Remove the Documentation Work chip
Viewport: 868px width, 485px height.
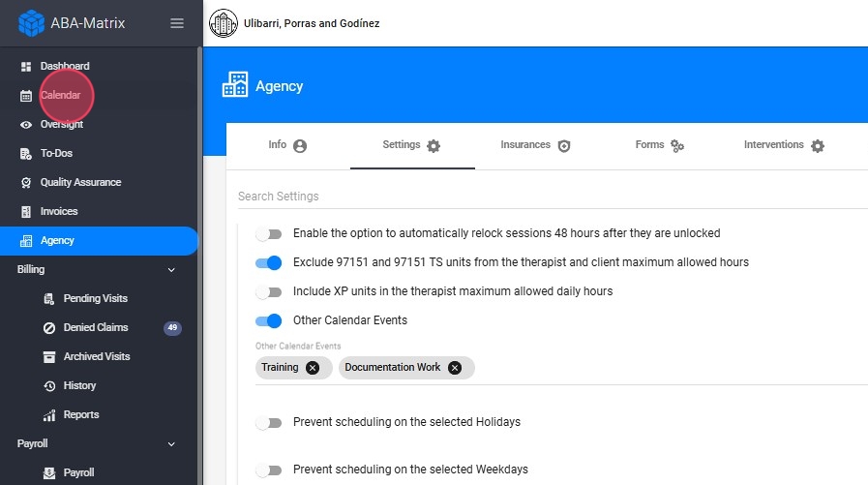click(x=455, y=368)
